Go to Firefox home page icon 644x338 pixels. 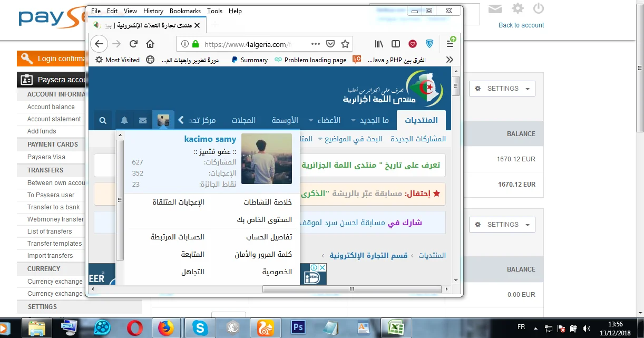[150, 44]
